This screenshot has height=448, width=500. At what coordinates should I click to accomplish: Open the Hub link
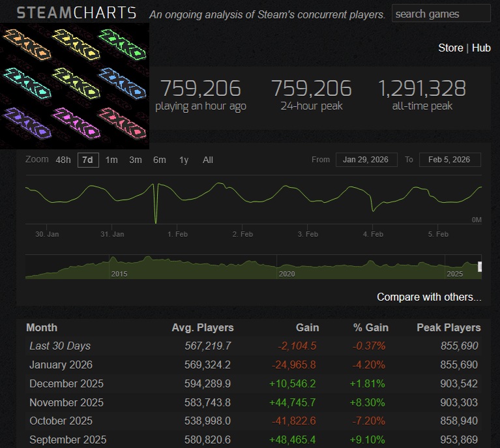pos(481,48)
